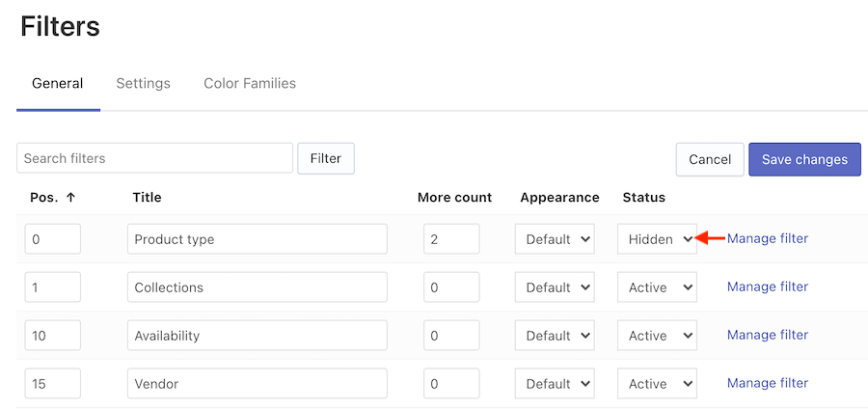Switch to the Settings tab
This screenshot has width=868, height=409.
click(143, 84)
